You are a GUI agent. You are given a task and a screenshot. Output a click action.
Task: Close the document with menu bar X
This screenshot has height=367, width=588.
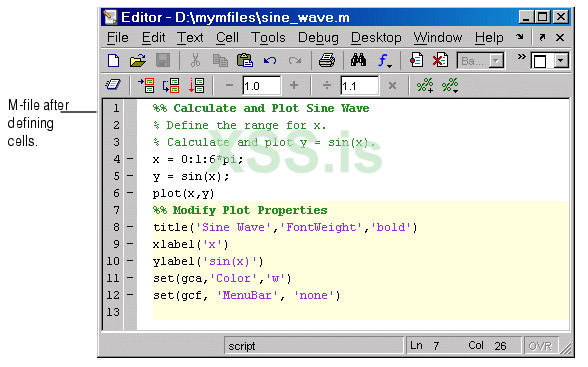click(x=560, y=37)
